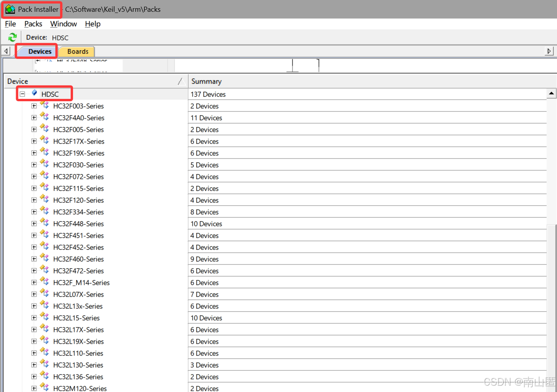
Task: Click the HC32L19X-Series family icon
Action: click(44, 341)
